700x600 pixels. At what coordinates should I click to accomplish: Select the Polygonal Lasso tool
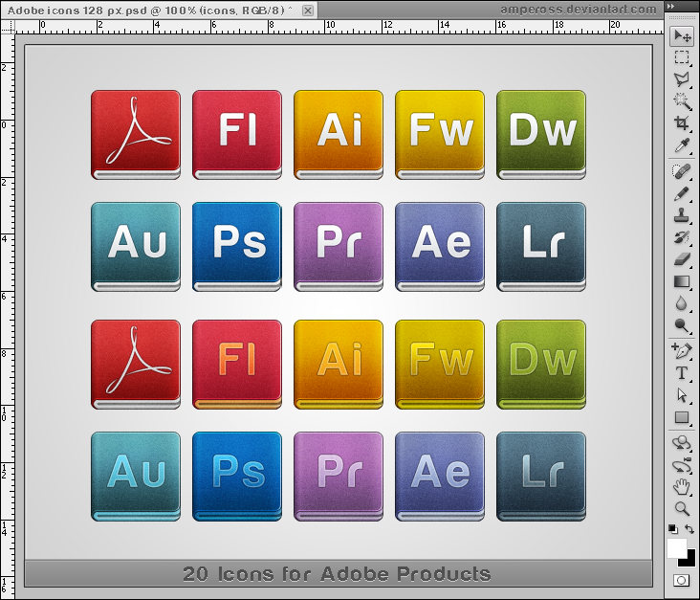point(682,79)
